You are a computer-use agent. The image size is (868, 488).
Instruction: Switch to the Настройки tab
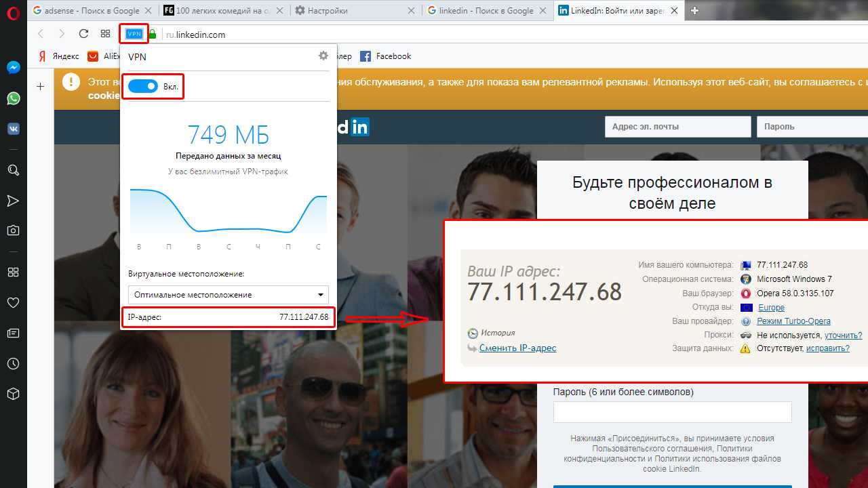353,11
